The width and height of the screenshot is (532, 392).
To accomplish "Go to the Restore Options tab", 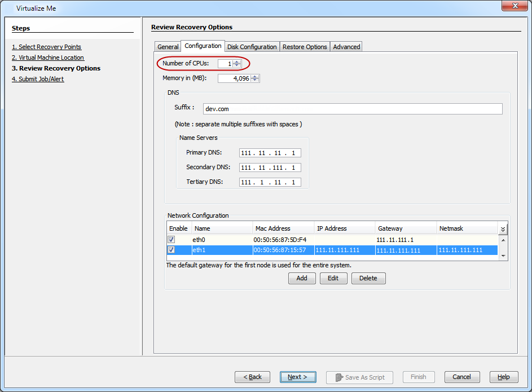I will point(305,47).
